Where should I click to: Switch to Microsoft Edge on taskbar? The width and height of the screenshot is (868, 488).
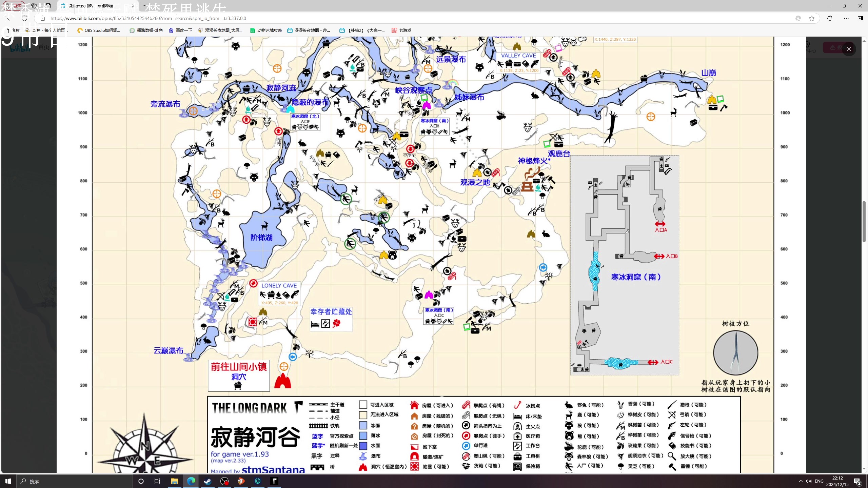tap(191, 481)
